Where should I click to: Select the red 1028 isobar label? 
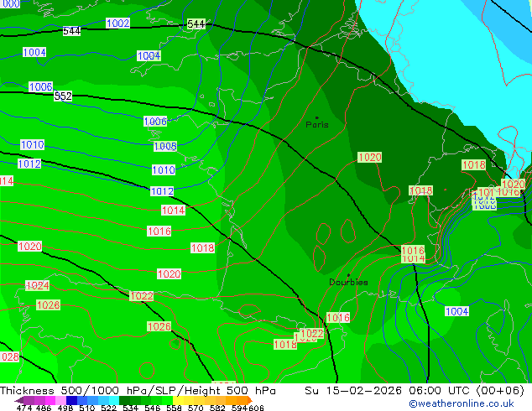[x=48, y=304]
